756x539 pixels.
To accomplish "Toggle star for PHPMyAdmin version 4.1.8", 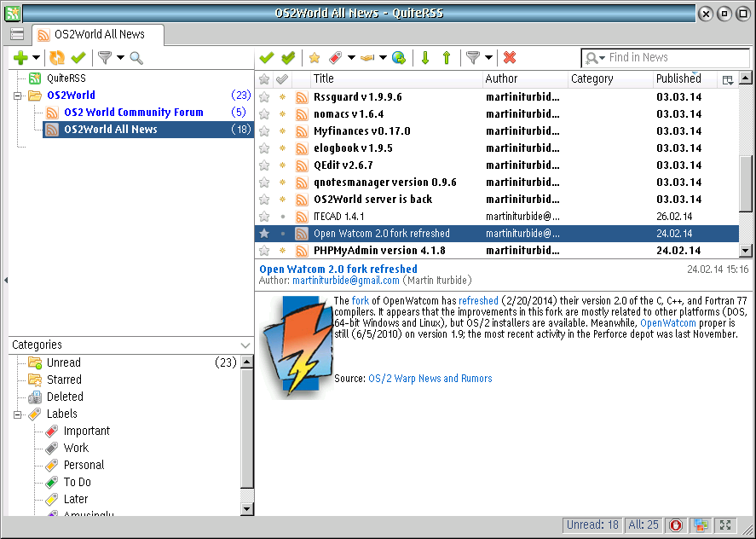I will pos(264,251).
